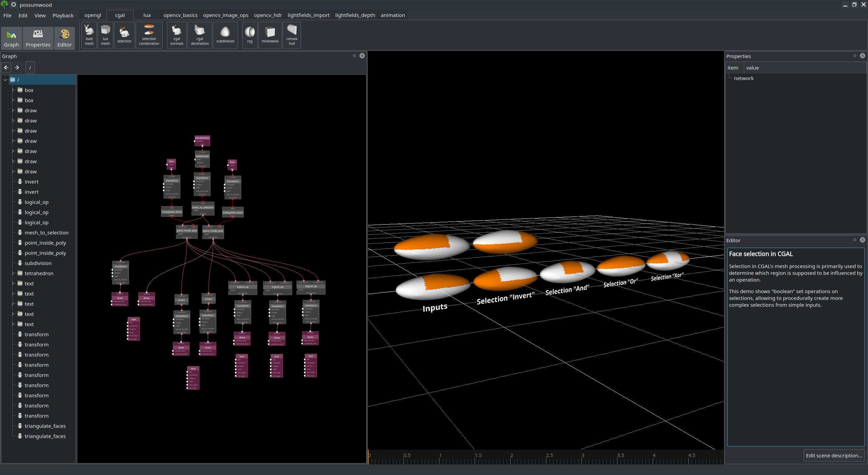Select the lua mesh tool icon
Screen dimensions: 868x475
click(x=105, y=35)
